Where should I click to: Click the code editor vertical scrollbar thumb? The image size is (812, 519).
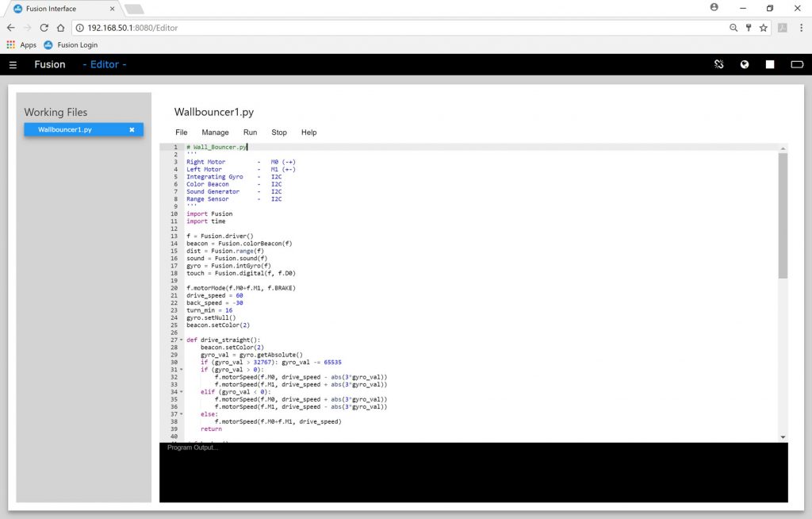point(783,214)
